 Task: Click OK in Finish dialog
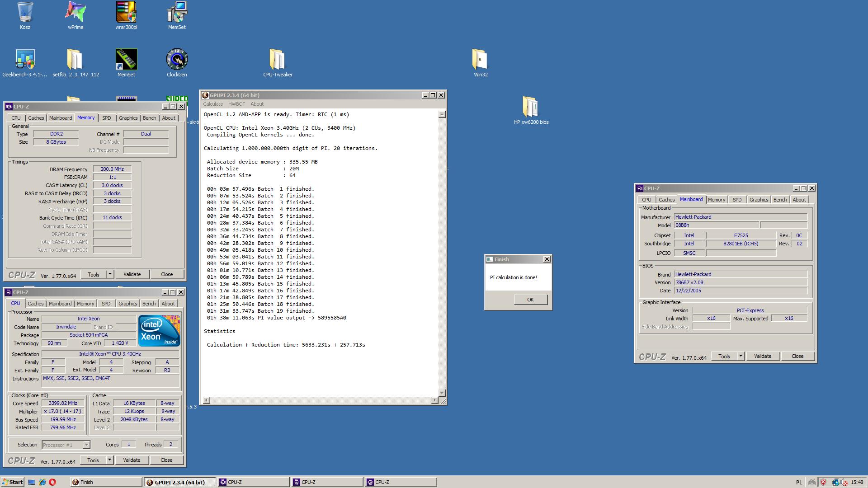531,300
